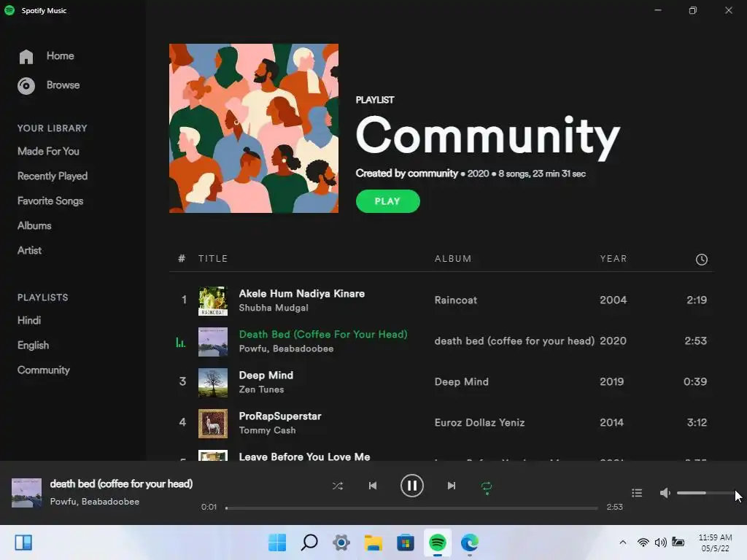Click ProRapSuperstar cover thumbnail
Screen dimensions: 747x560
[213, 424]
